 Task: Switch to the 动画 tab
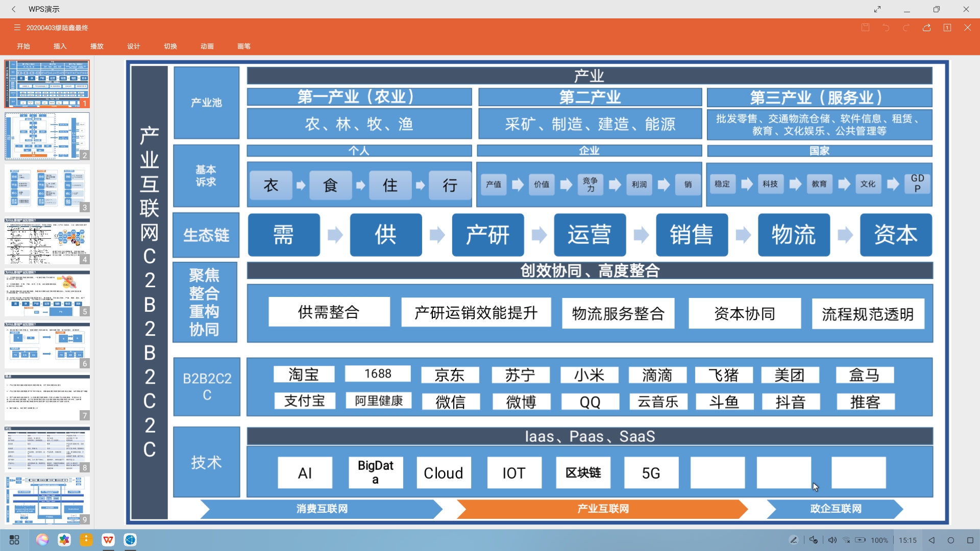[x=207, y=46]
